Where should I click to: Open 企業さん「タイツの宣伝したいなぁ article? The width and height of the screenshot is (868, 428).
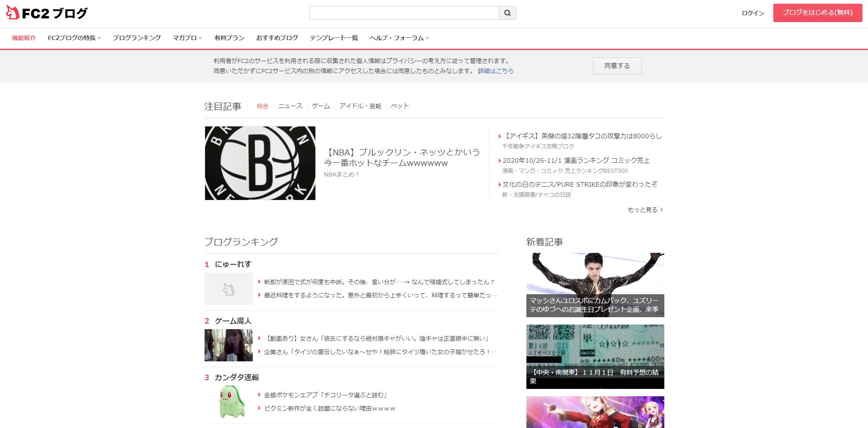[x=380, y=352]
